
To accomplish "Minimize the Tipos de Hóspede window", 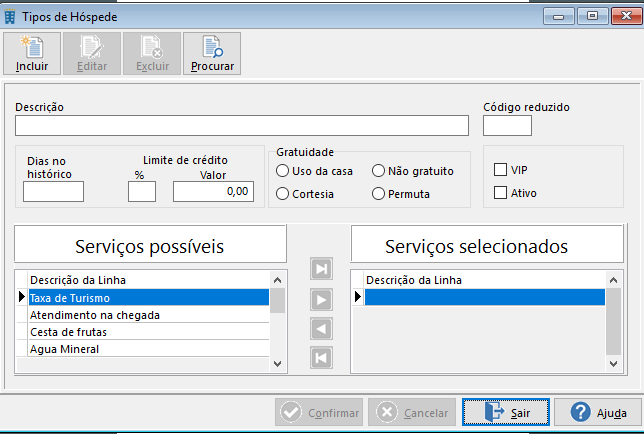I will 559,16.
